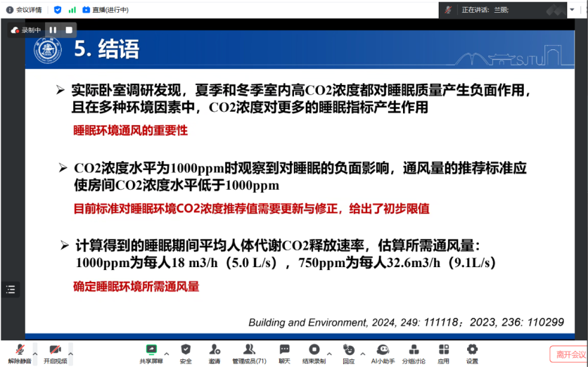This screenshot has width=588, height=367.
Task: Open the 设置 settings gear
Action: (x=472, y=352)
